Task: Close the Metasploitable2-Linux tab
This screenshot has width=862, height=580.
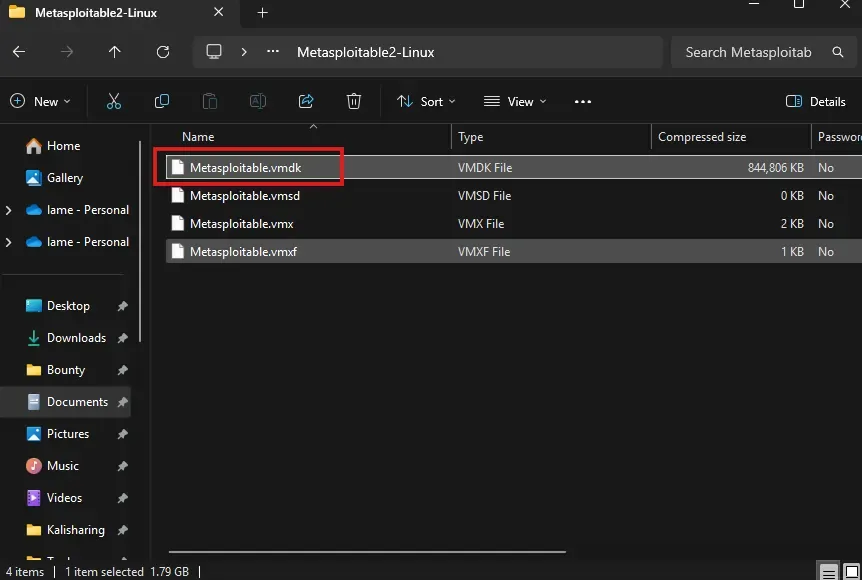Action: coord(218,12)
